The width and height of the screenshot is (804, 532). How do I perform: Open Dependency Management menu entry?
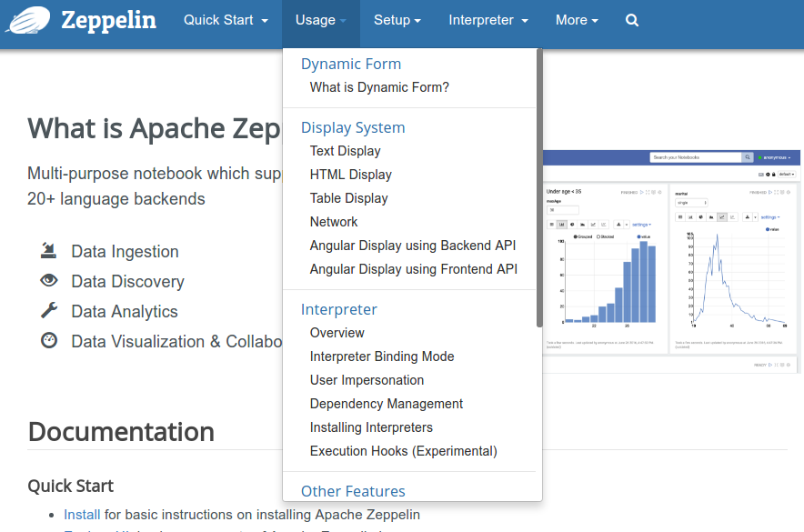tap(387, 404)
